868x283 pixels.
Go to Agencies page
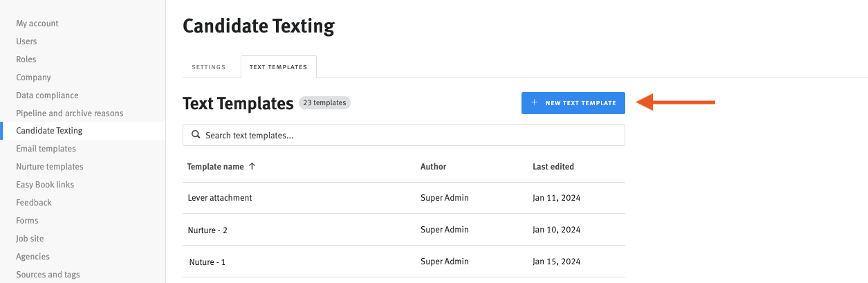33,257
